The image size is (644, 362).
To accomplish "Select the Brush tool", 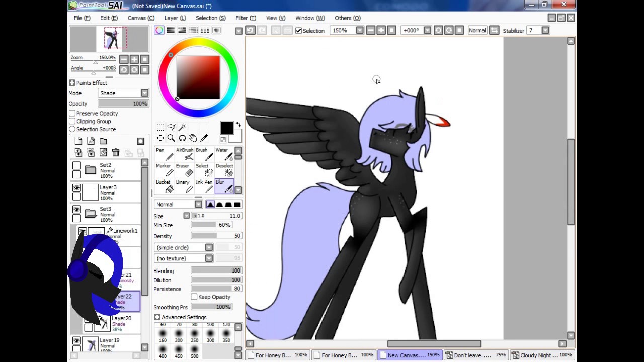I will tap(203, 154).
